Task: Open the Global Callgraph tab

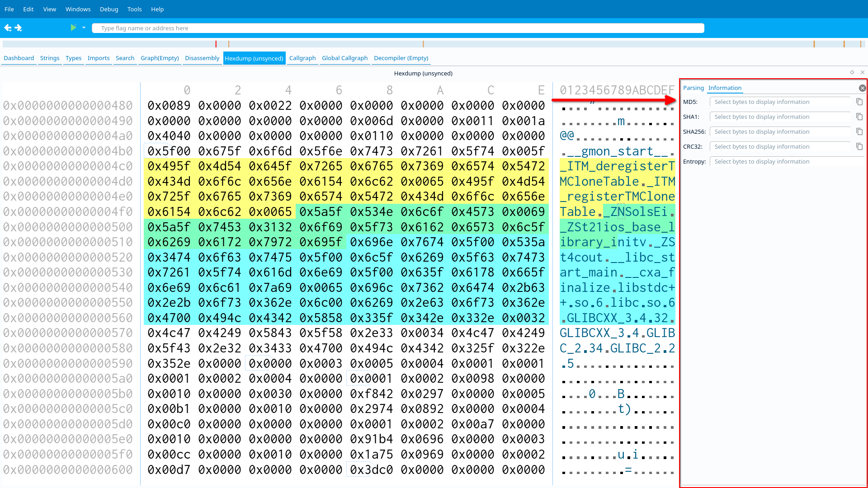Action: pyautogui.click(x=344, y=58)
